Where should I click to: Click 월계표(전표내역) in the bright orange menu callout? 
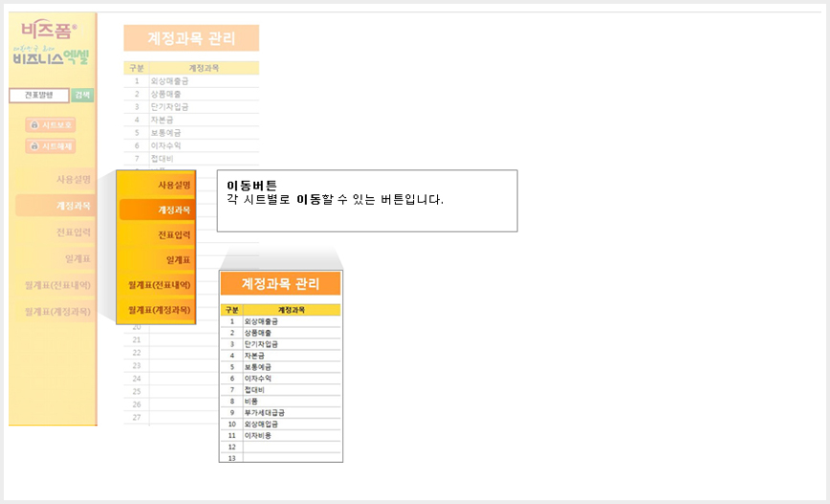(x=160, y=285)
